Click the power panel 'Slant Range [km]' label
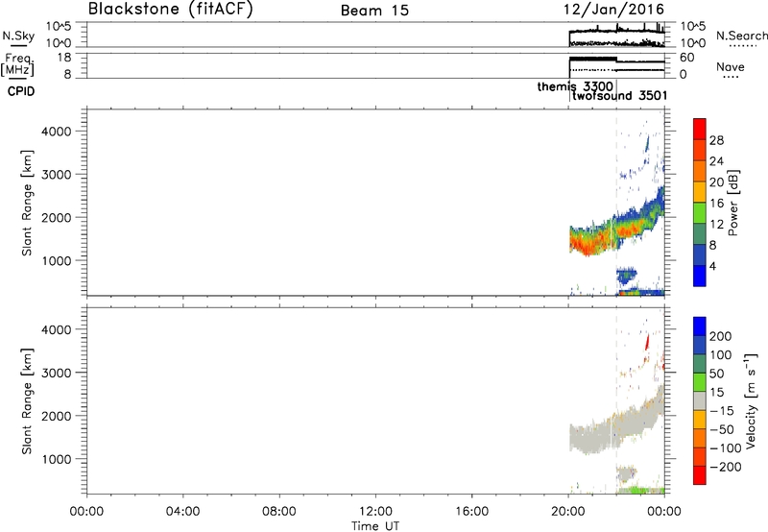The height and width of the screenshot is (532, 768). (27, 203)
